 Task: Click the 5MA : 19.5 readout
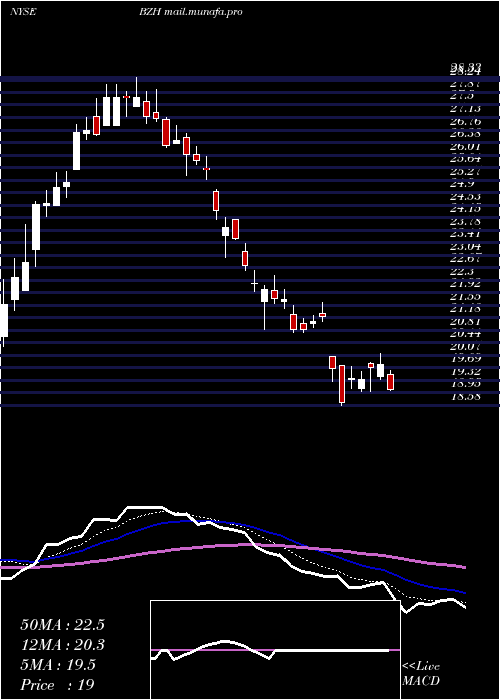(58, 665)
